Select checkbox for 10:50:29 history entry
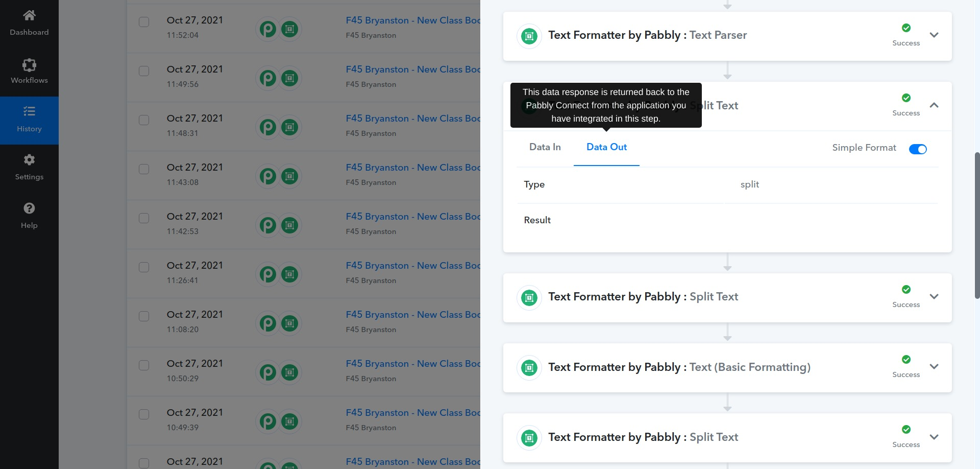 click(144, 365)
